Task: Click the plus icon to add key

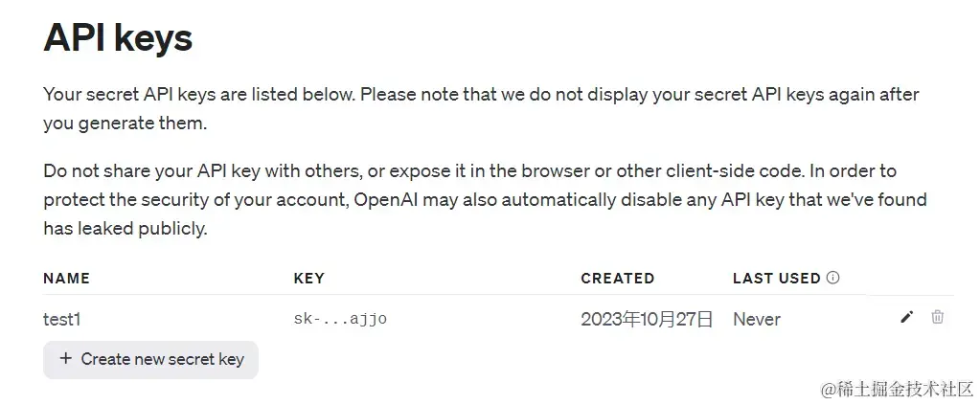Action: click(x=66, y=359)
